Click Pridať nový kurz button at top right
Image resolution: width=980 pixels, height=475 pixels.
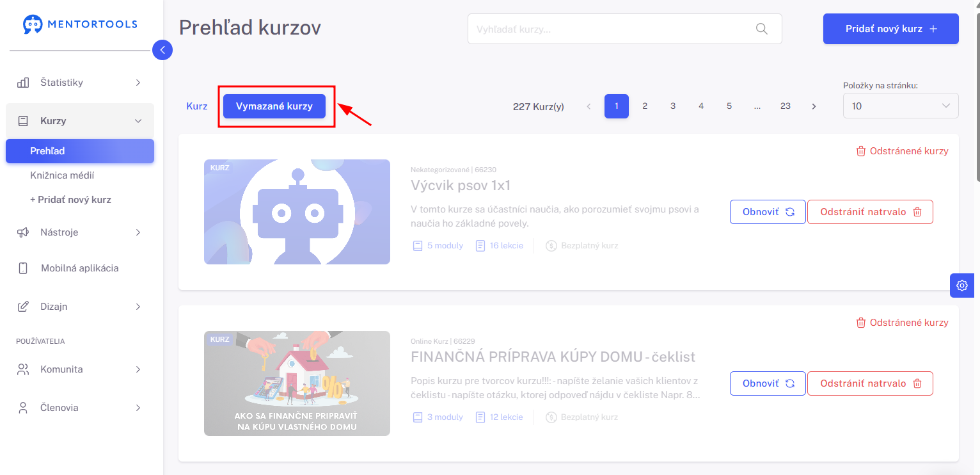[x=891, y=29]
